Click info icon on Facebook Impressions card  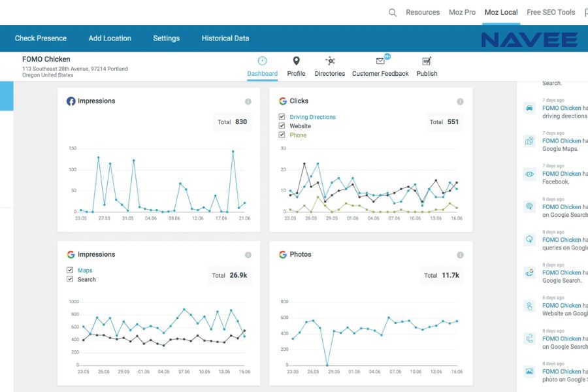click(248, 101)
